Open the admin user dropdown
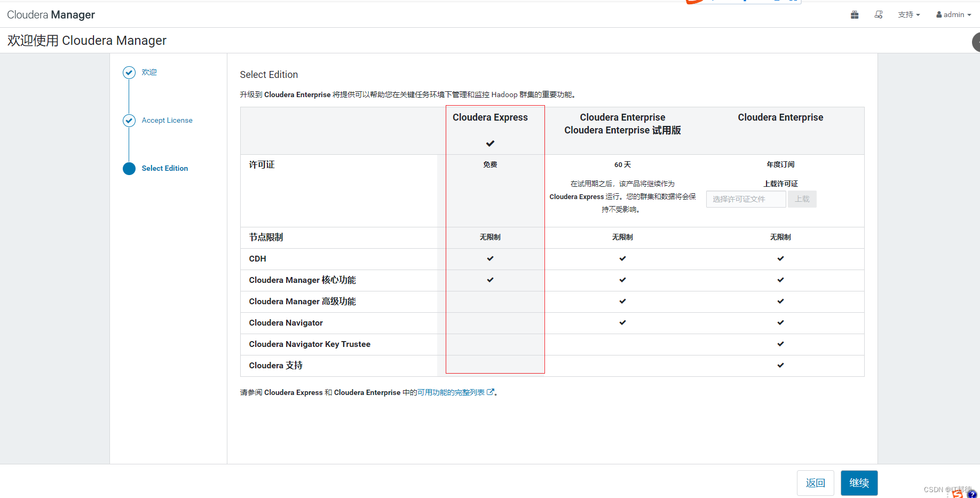The image size is (980, 498). (954, 15)
